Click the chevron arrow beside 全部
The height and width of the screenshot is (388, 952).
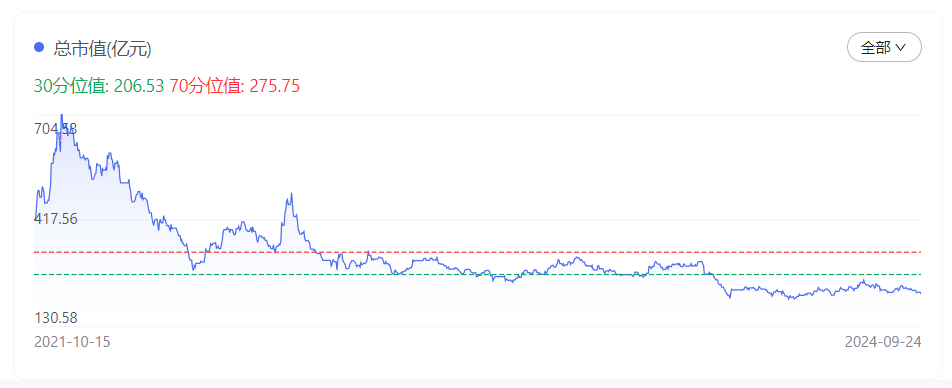pyautogui.click(x=901, y=47)
